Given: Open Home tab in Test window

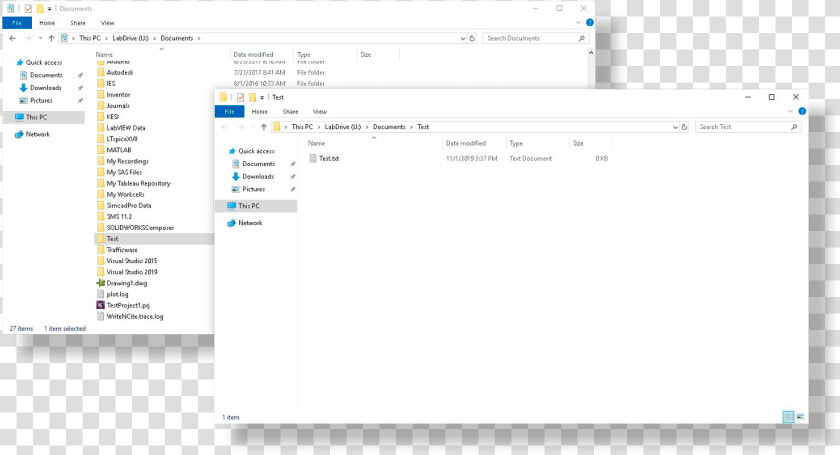Looking at the screenshot, I should [259, 111].
